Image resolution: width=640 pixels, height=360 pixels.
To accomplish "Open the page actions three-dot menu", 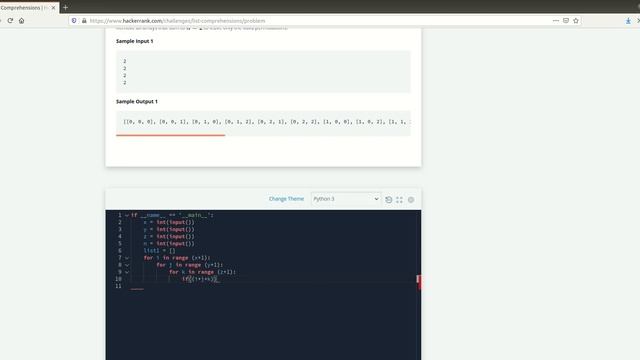I will tap(556, 20).
